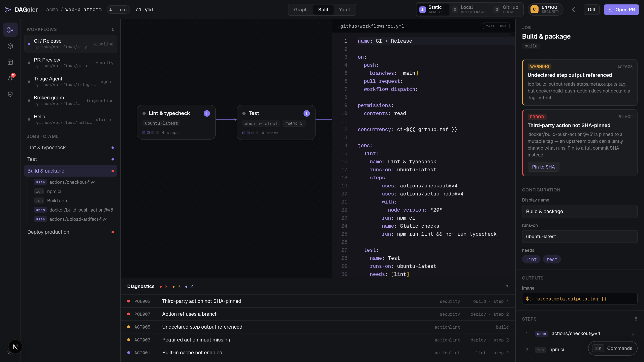
Task: Open the bug diagnostics sidebar icon
Action: pyautogui.click(x=10, y=78)
